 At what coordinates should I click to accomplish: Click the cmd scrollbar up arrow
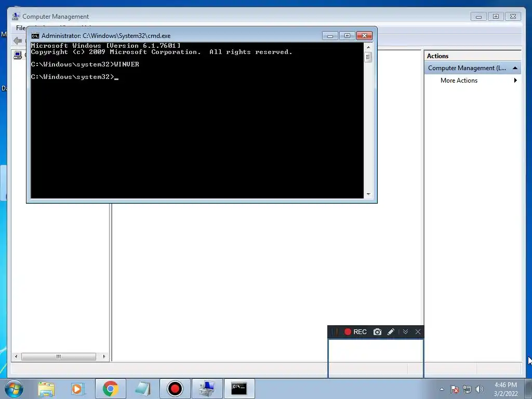[368, 47]
